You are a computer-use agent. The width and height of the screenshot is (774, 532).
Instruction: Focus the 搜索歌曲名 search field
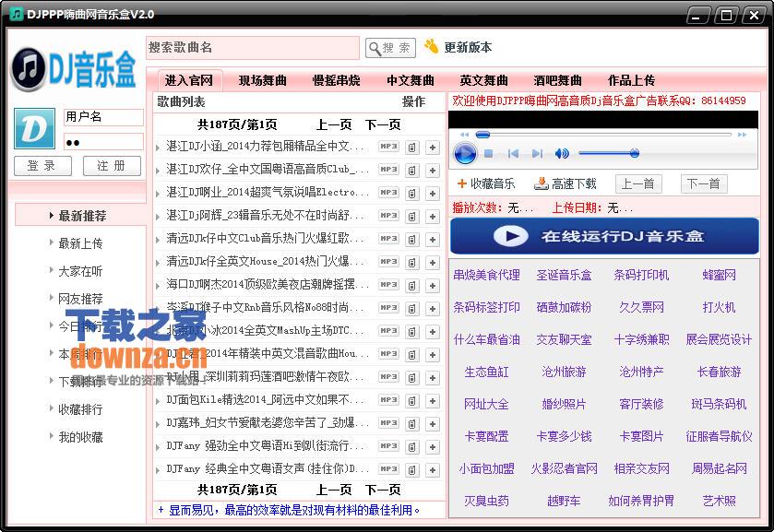[x=253, y=48]
